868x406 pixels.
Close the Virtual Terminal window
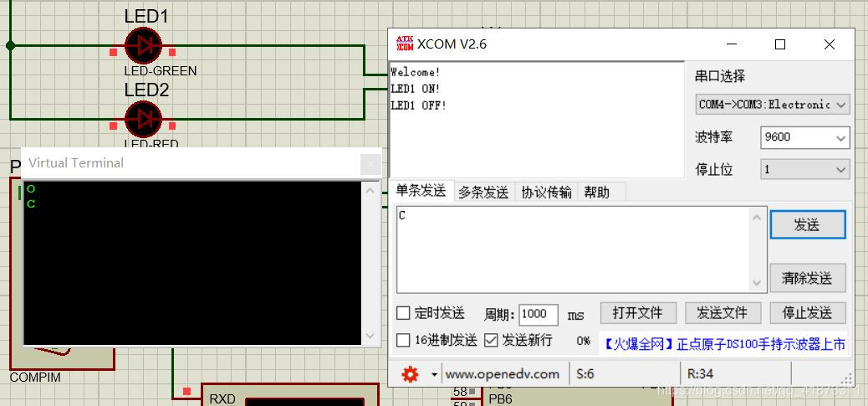pos(370,164)
